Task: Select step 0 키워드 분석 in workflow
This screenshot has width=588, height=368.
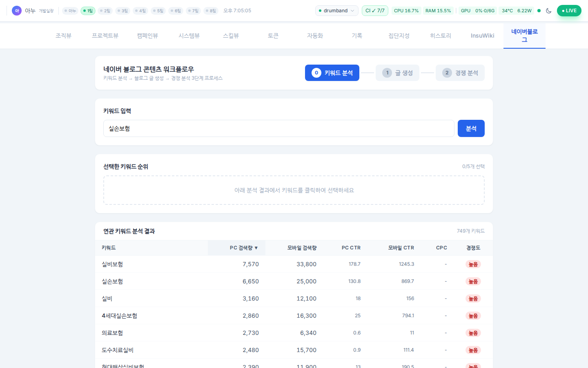Action: tap(332, 73)
